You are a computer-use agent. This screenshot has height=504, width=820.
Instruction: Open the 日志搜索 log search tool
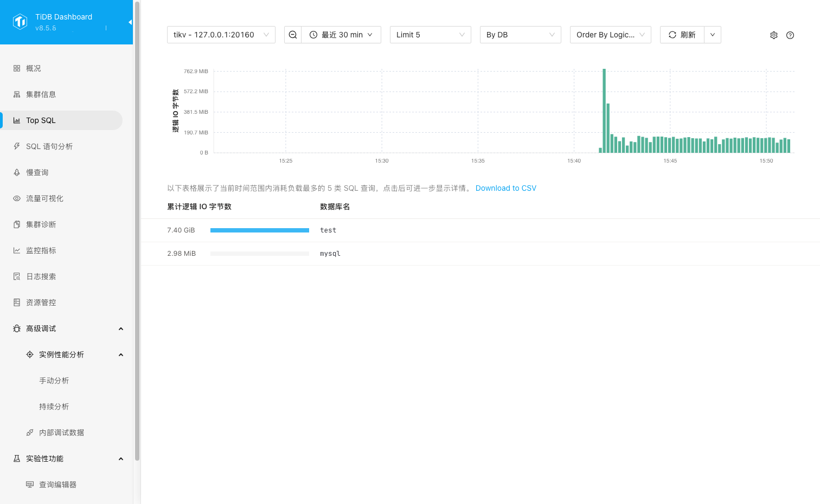40,276
